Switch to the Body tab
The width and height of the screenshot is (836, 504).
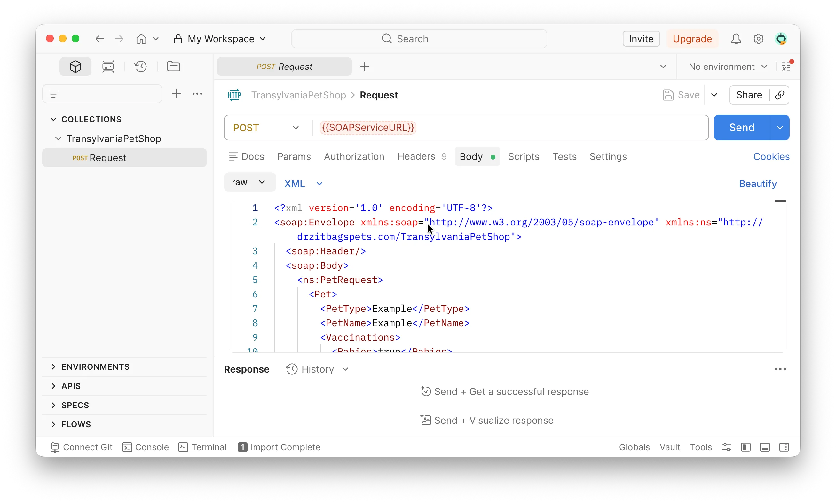click(477, 156)
